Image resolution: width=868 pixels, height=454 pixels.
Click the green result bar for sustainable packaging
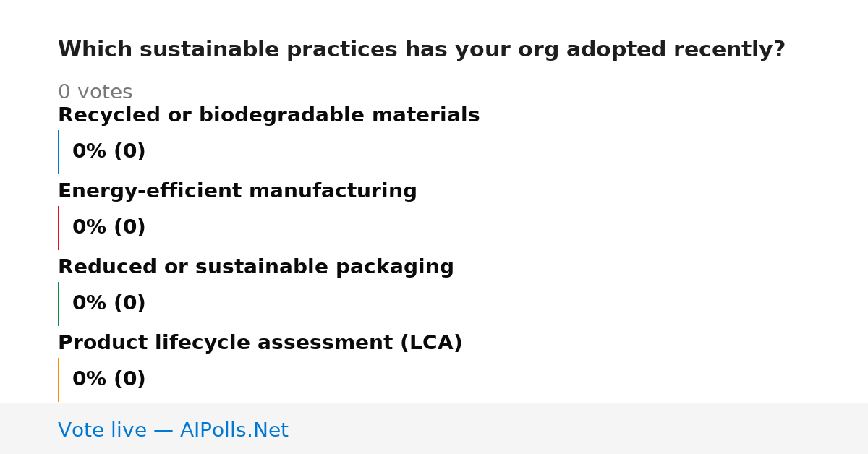pos(58,304)
